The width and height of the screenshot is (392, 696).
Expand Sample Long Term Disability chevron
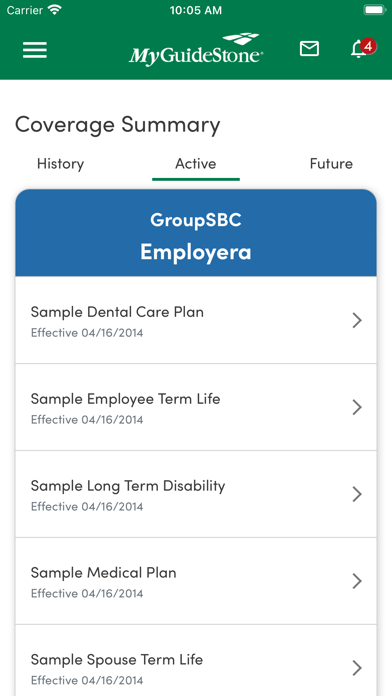tap(357, 494)
